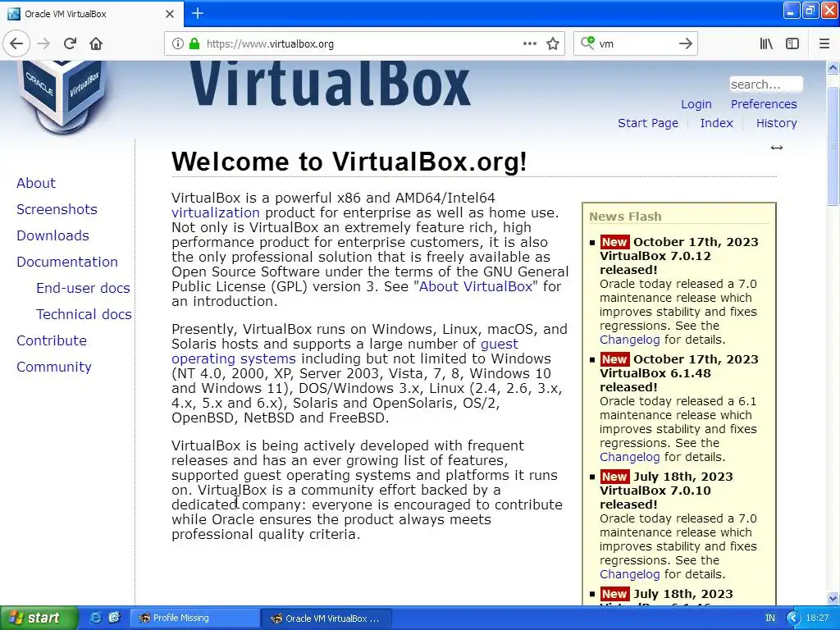Click the green padlock security icon
This screenshot has height=630, width=840.
[x=194, y=43]
